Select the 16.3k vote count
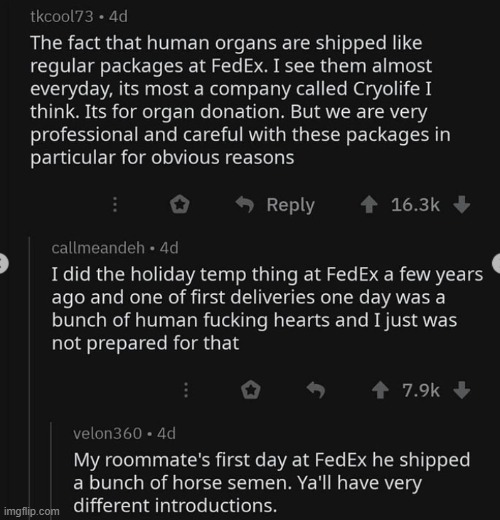The image size is (500, 520). point(415,205)
